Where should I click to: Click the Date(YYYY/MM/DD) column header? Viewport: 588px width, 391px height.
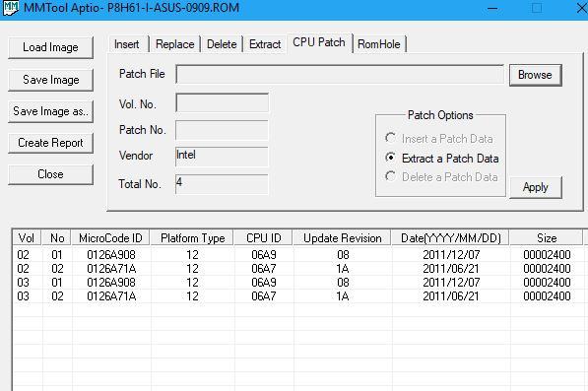451,238
